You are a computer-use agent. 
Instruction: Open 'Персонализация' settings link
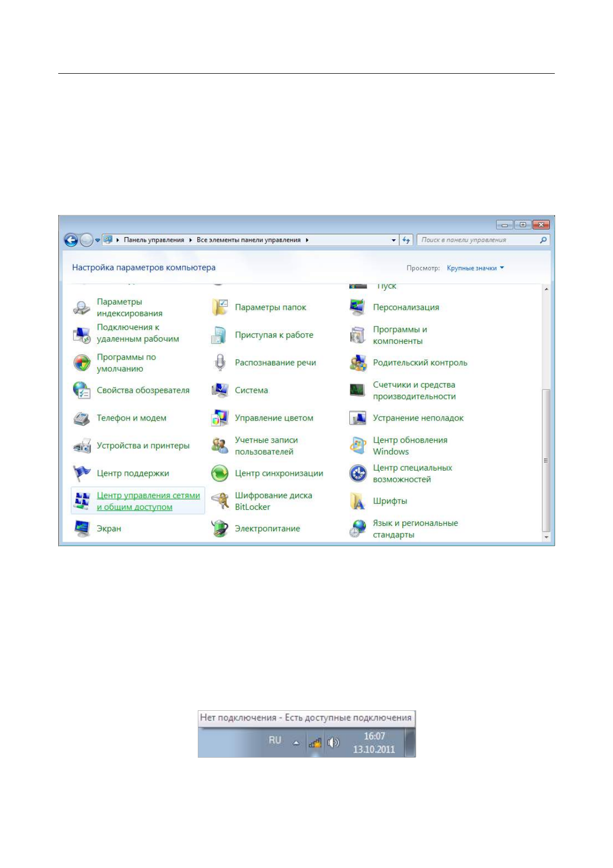tap(406, 307)
